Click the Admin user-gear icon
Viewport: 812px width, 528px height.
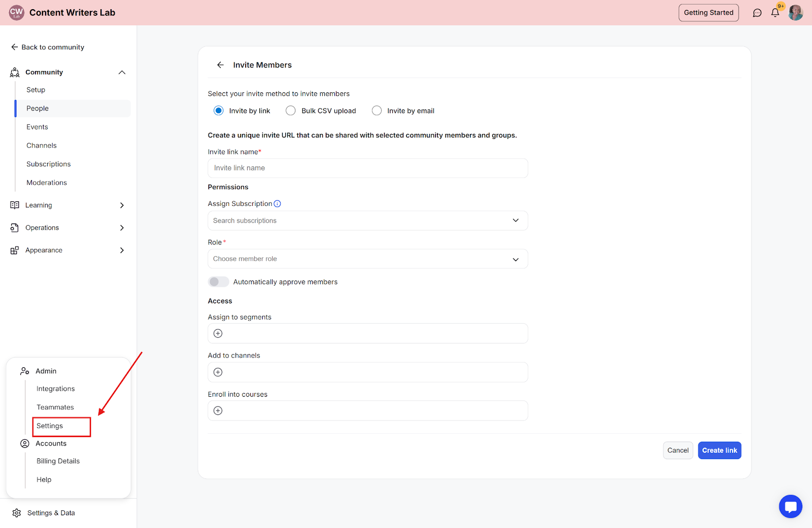pyautogui.click(x=25, y=371)
